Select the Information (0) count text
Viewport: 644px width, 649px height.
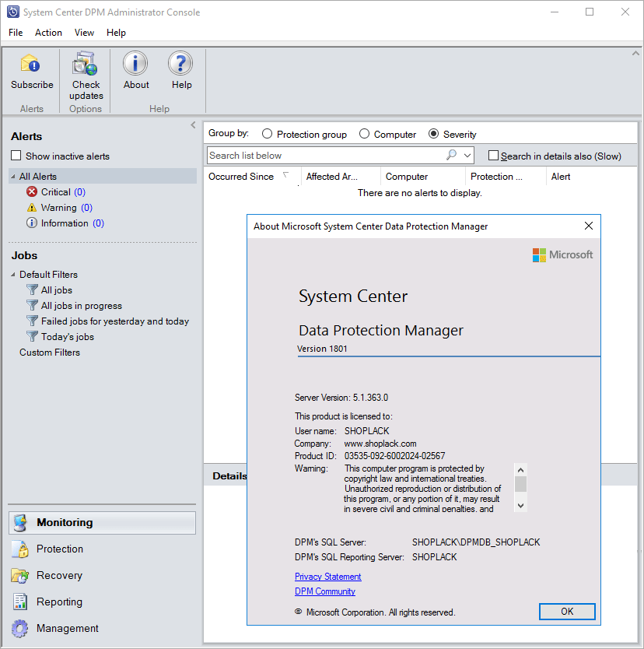tap(99, 223)
